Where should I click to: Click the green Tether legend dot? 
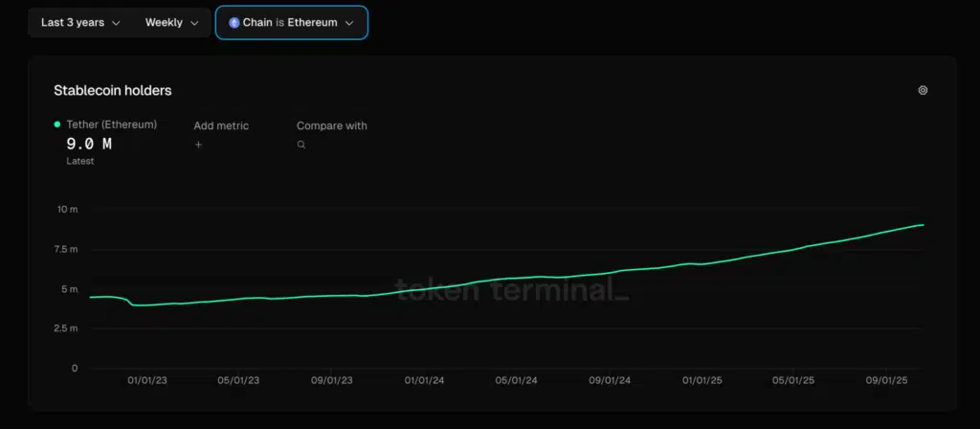tap(56, 124)
